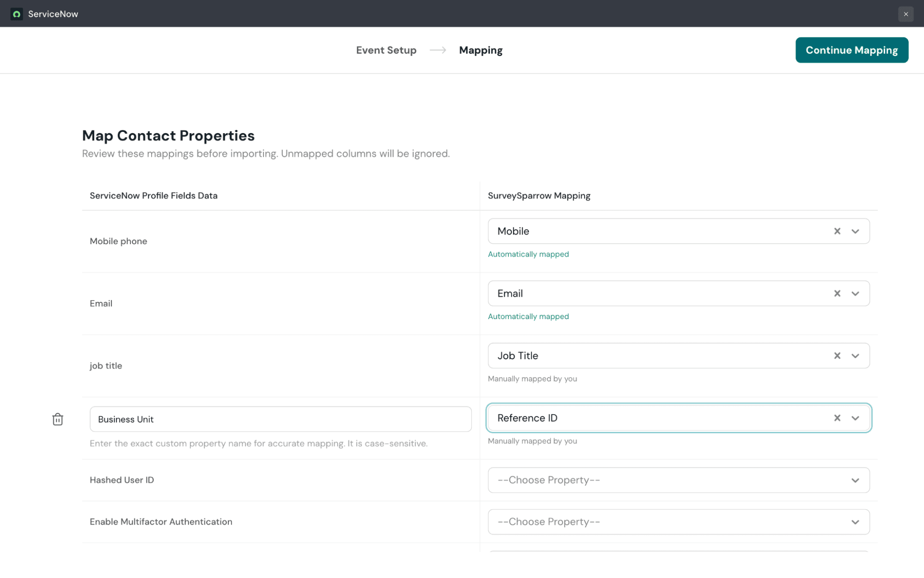The height and width of the screenshot is (578, 924).
Task: Open Choose Property dropdown for Enable Multifactor Authentication
Action: (x=679, y=522)
